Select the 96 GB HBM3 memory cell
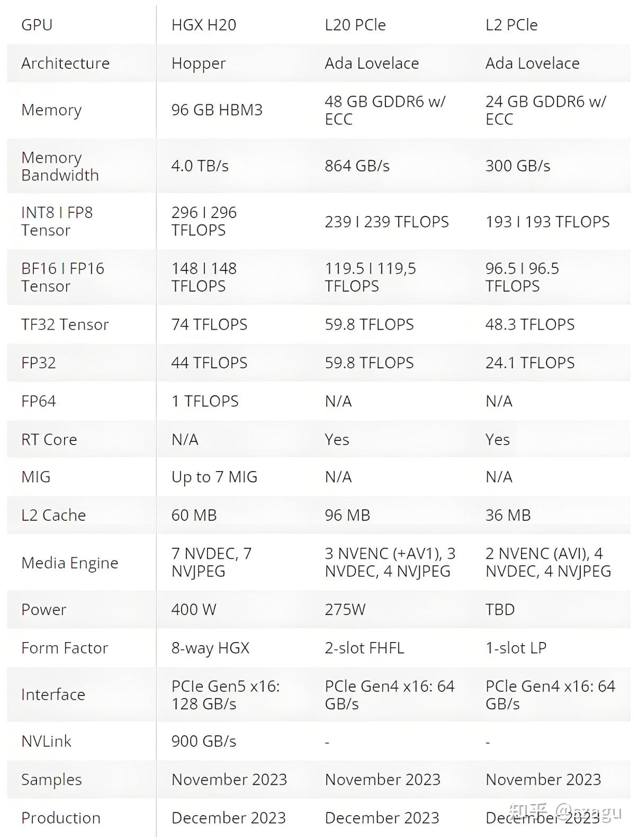This screenshot has width=638, height=840. pyautogui.click(x=217, y=110)
